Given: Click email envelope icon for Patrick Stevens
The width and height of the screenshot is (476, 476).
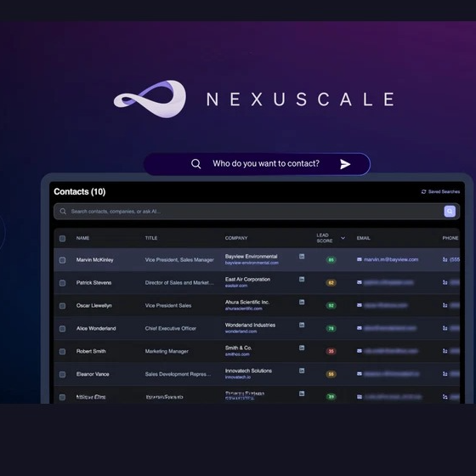Looking at the screenshot, I should pos(360,282).
